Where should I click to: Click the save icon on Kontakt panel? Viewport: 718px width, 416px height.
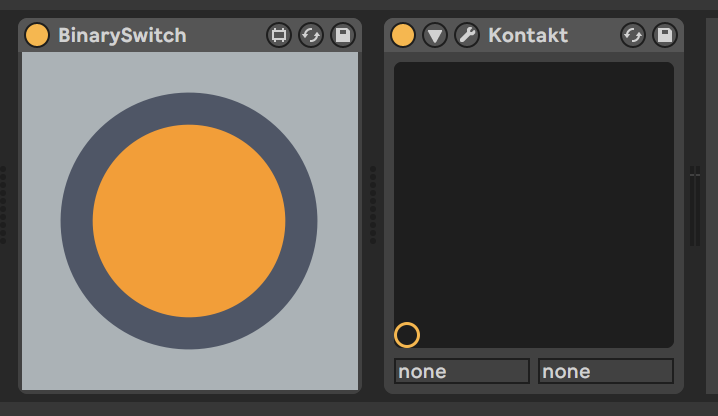pyautogui.click(x=664, y=36)
